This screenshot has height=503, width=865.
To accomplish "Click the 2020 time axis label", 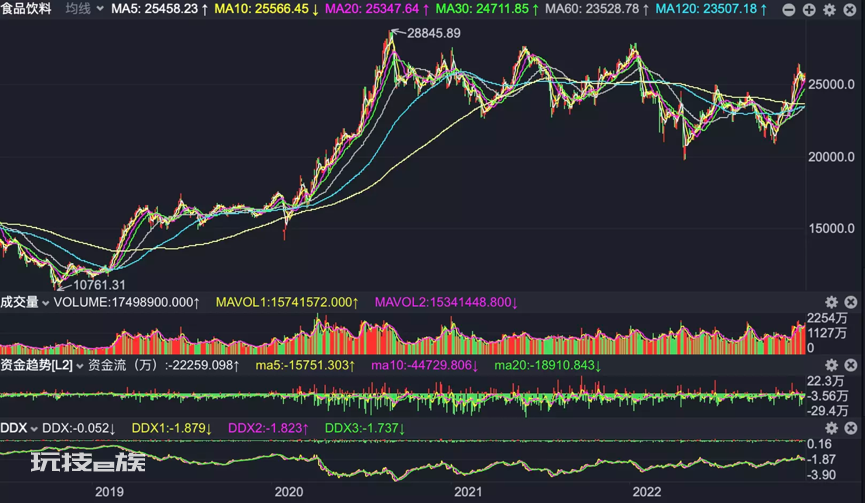I will [289, 492].
